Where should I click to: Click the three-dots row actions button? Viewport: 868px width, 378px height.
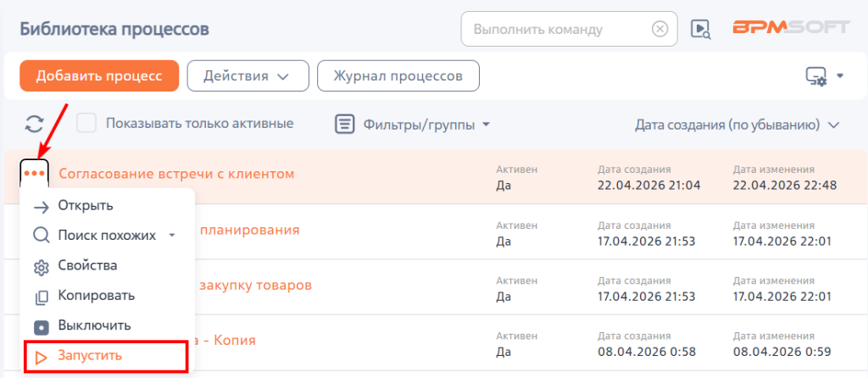(34, 174)
